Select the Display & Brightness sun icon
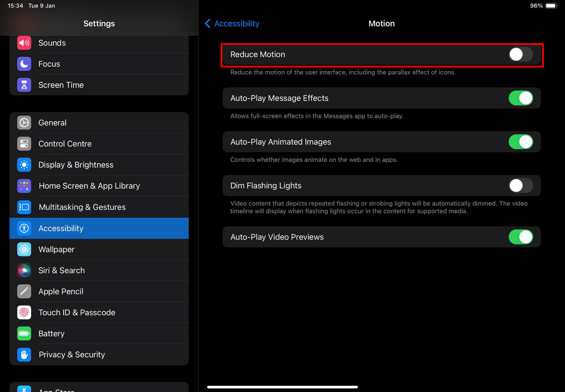The width and height of the screenshot is (565, 392). coord(24,164)
